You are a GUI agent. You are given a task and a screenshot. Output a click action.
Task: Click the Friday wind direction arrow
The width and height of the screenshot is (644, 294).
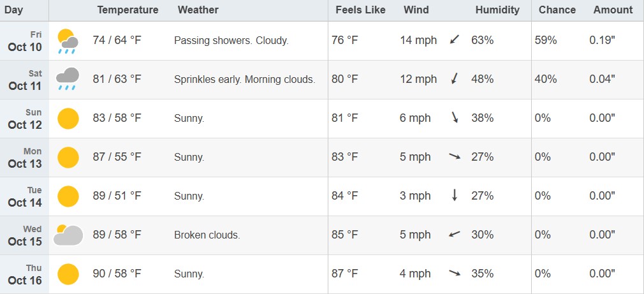click(x=455, y=40)
